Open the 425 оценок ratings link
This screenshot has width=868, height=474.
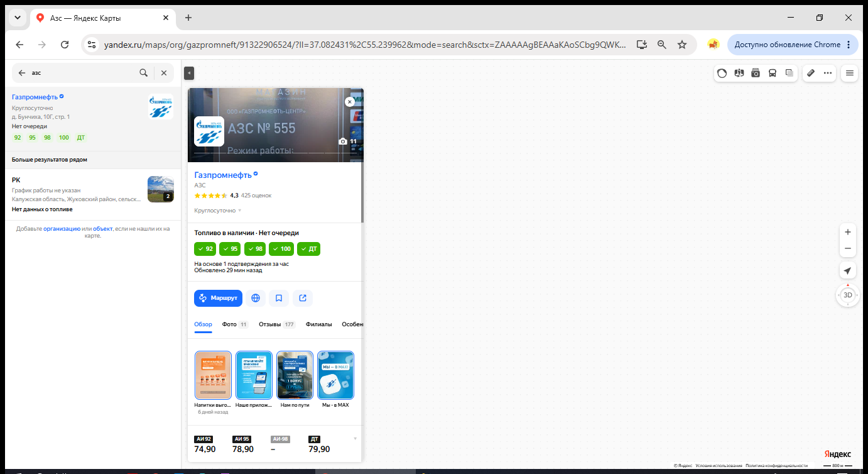pos(256,196)
